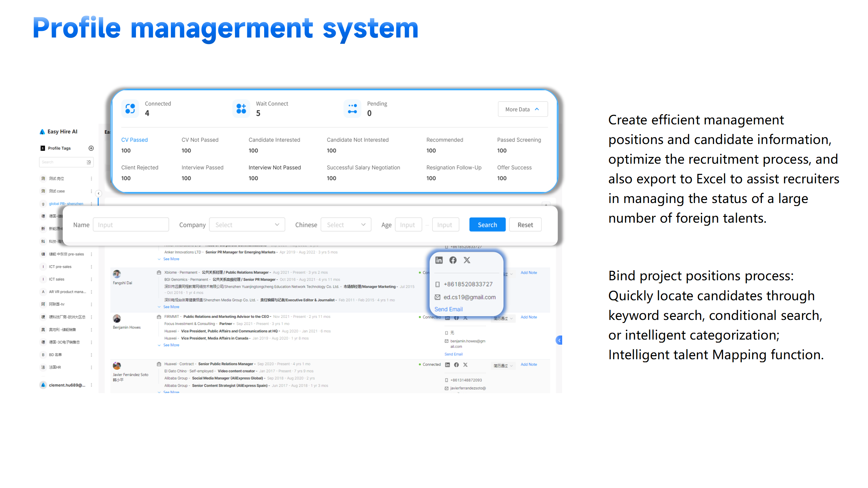Click the Connected status icon
868x488 pixels.
[130, 108]
